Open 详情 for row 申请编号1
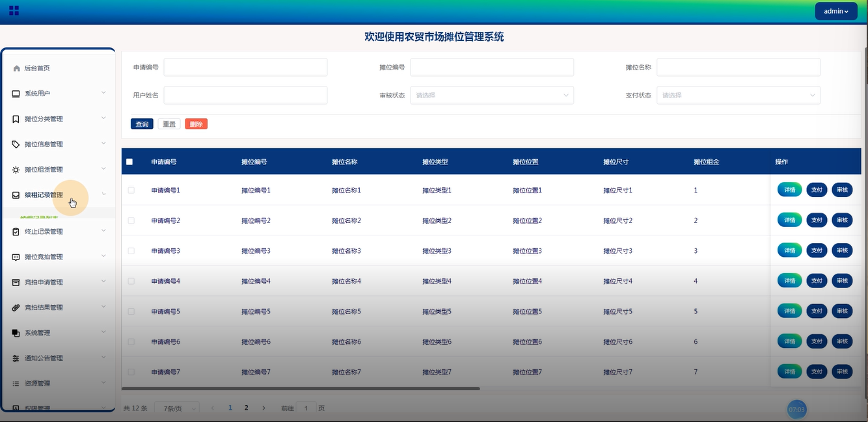 coord(790,190)
